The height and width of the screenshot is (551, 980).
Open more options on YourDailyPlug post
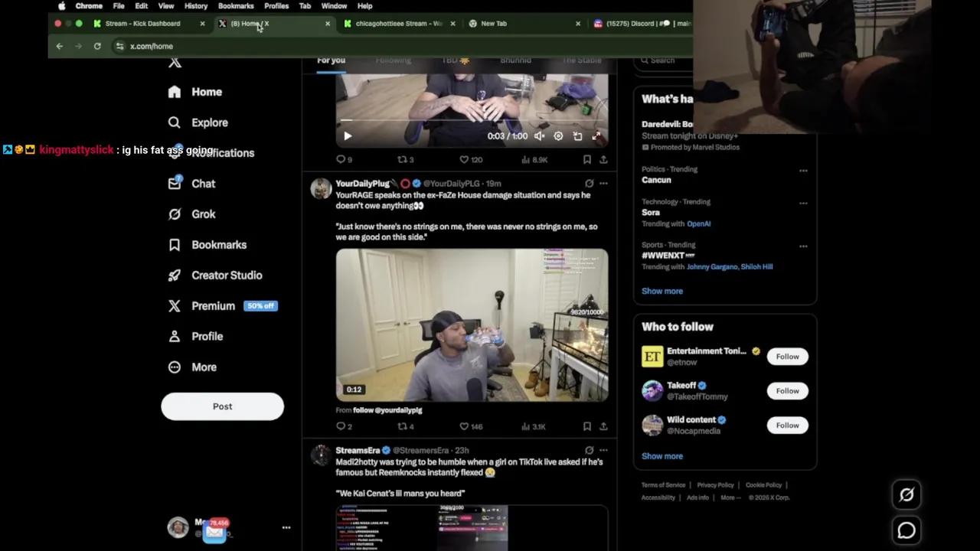[603, 184]
